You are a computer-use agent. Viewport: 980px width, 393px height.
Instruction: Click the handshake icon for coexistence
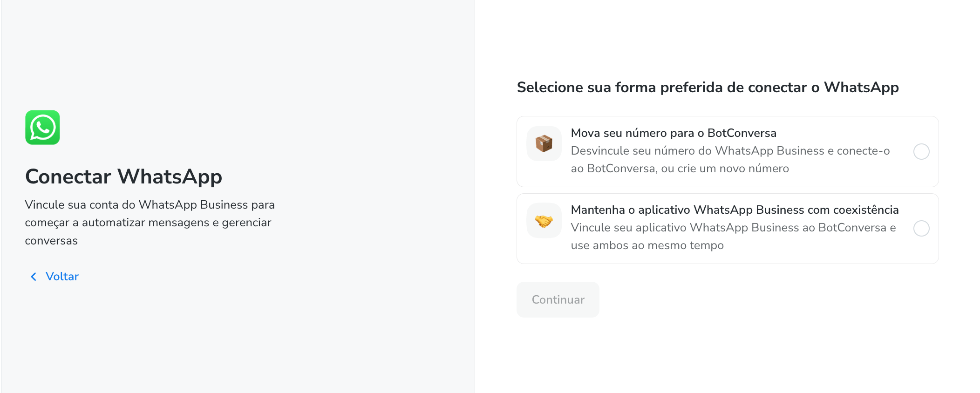(544, 221)
